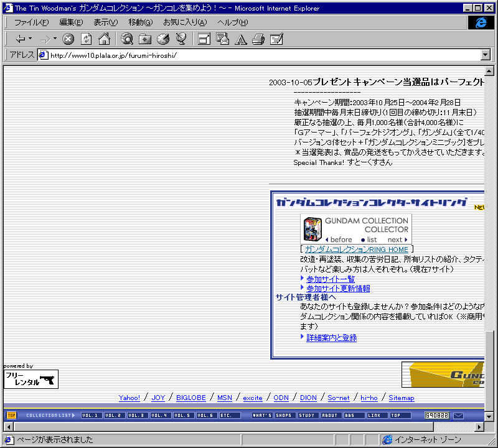Go to the next site in ring
Image resolution: width=498 pixels, height=448 pixels.
point(397,240)
